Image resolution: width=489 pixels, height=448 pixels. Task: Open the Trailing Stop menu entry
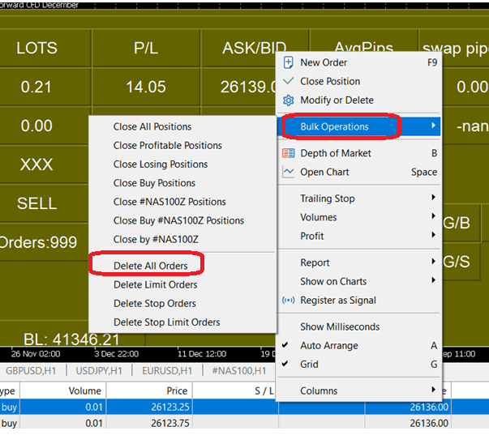click(359, 198)
